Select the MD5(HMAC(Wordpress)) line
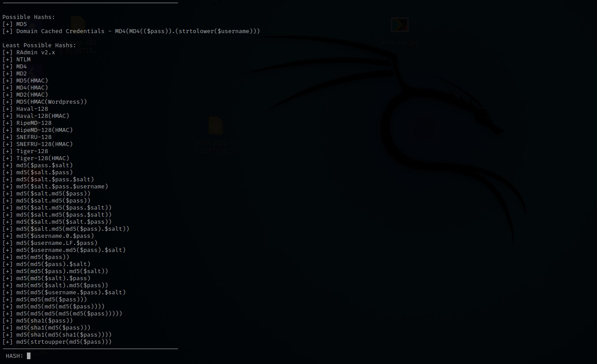The height and width of the screenshot is (364, 597). coord(52,102)
